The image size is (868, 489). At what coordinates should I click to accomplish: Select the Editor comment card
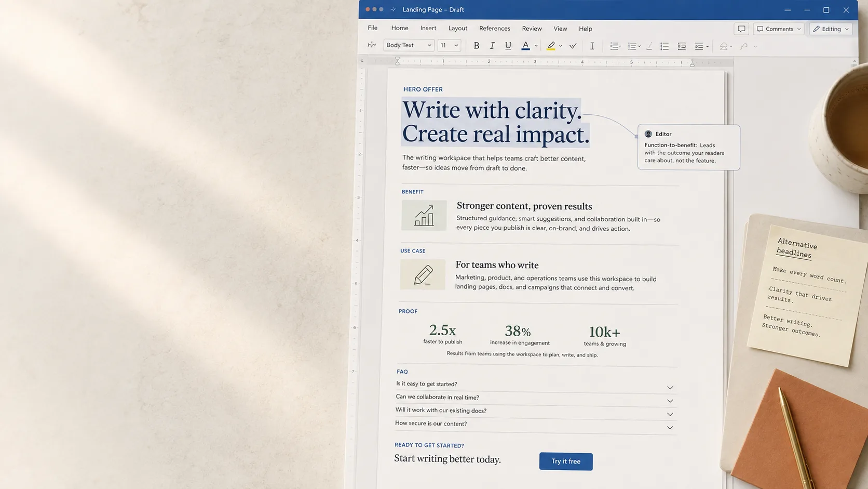pyautogui.click(x=688, y=147)
